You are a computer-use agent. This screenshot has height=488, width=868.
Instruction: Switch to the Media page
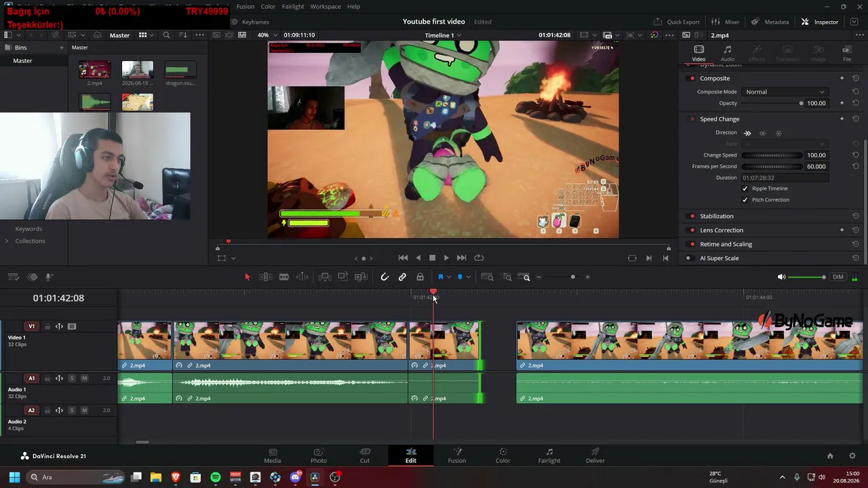click(273, 455)
